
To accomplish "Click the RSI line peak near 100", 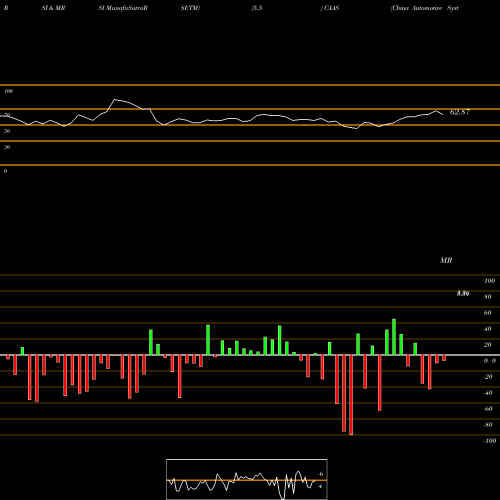I will pos(115,99).
